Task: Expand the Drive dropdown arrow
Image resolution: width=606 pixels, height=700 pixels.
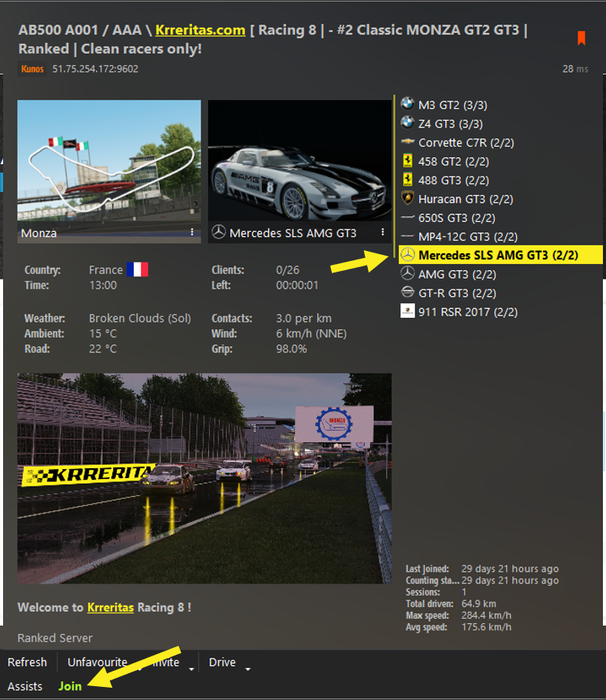Action: (x=248, y=669)
